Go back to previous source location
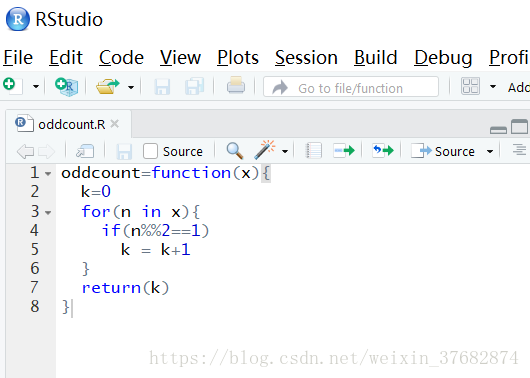This screenshot has height=378, width=530. tap(25, 151)
